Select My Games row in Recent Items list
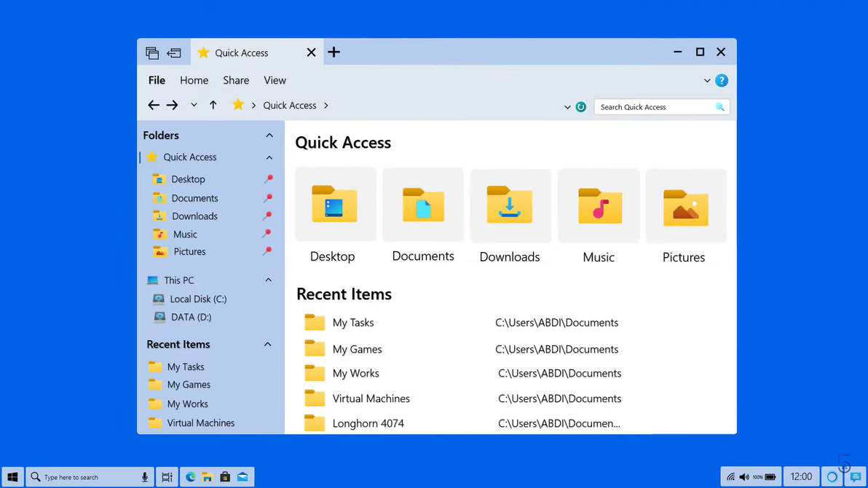 pyautogui.click(x=461, y=349)
